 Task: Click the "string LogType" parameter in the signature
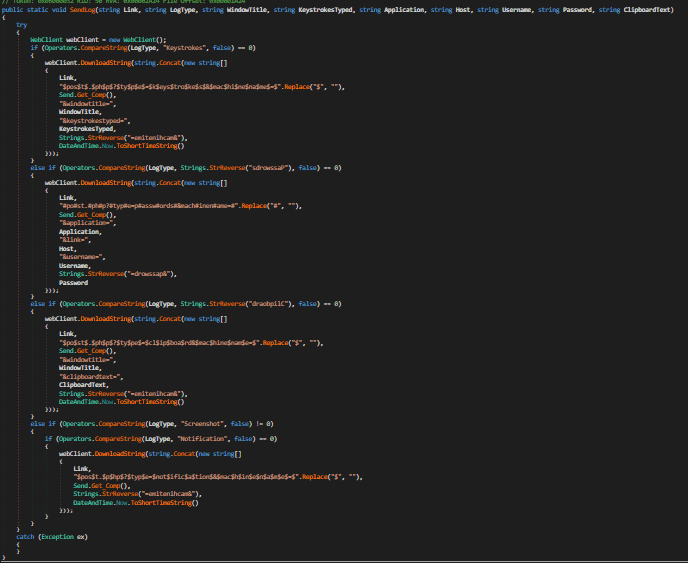[x=172, y=9]
